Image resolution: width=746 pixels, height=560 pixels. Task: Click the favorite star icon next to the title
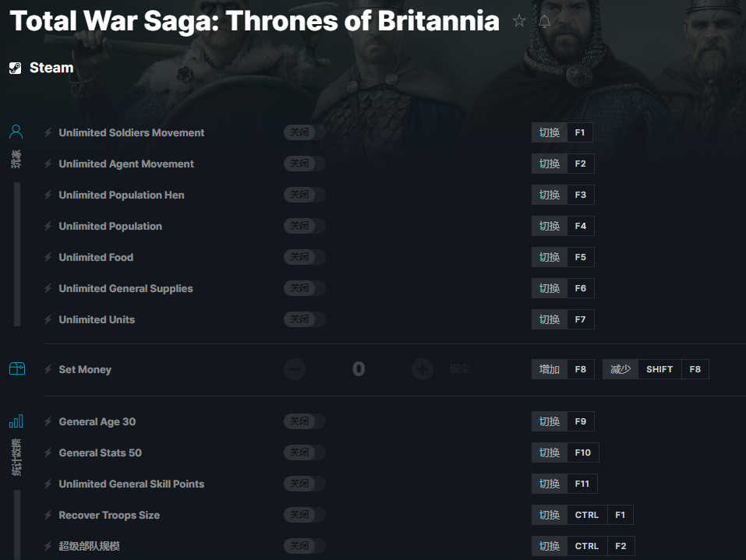pyautogui.click(x=519, y=22)
